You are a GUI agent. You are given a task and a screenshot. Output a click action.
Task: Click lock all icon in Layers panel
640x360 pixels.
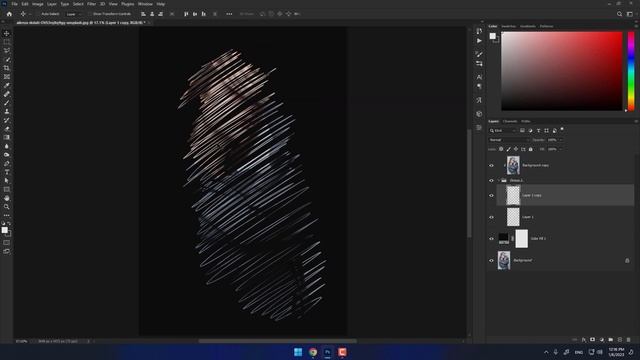531,149
